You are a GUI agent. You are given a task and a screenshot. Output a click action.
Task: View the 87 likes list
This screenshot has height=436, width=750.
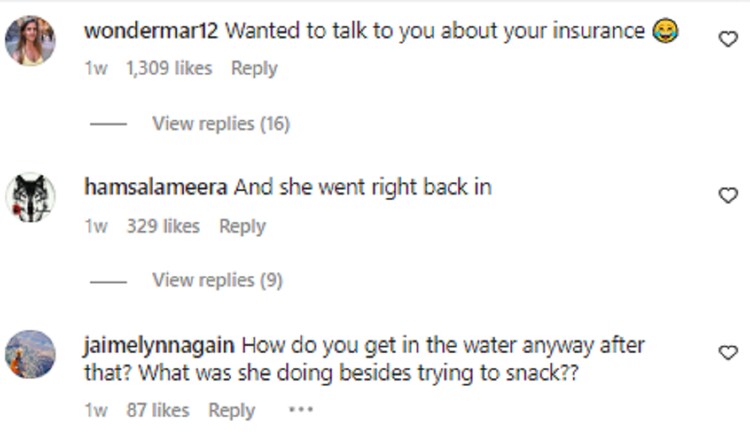coord(157,410)
